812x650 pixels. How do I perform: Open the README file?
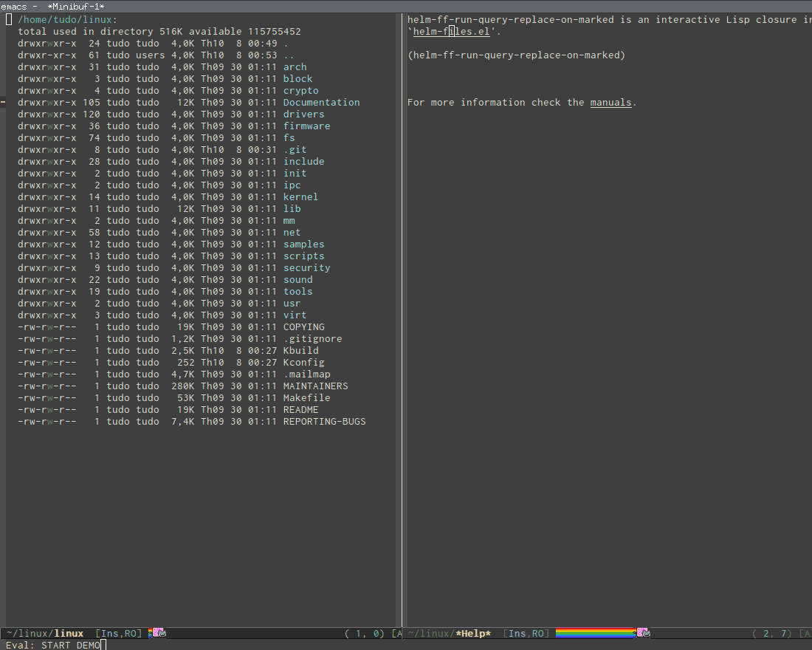(300, 409)
